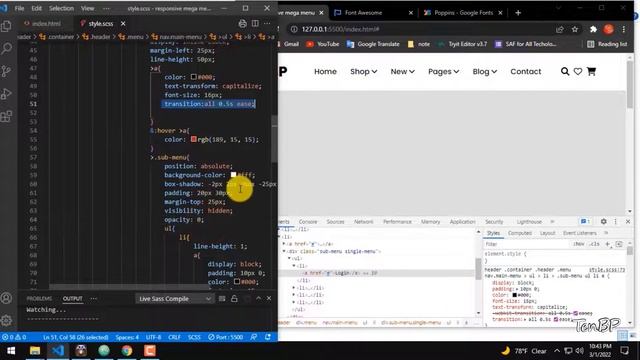Click the heart wishlist icon on the webpage
This screenshot has height=360, width=640.
point(578,71)
